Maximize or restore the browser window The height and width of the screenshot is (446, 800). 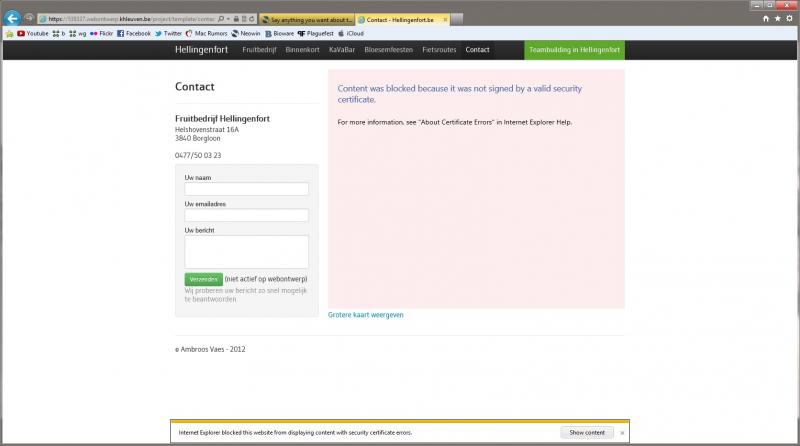769,5
